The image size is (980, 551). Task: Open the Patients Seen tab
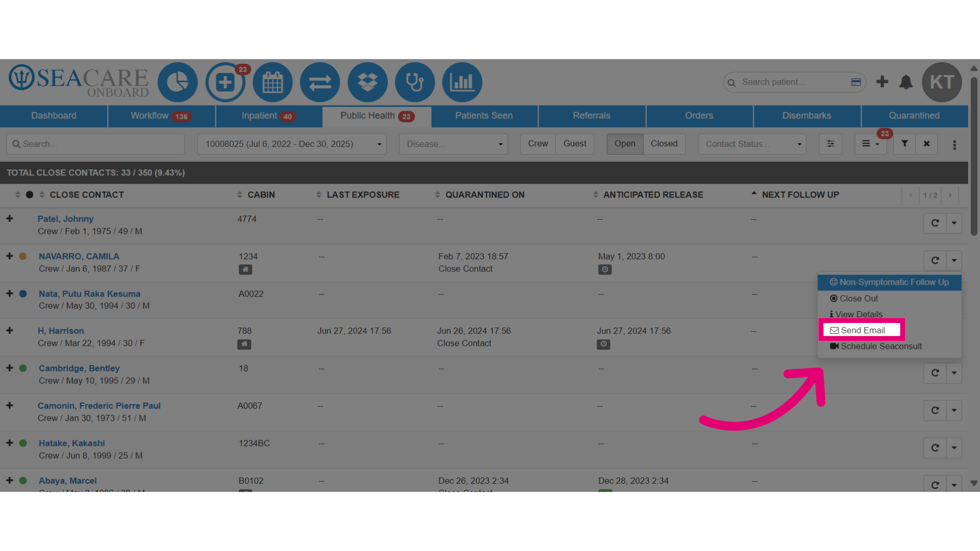(484, 116)
